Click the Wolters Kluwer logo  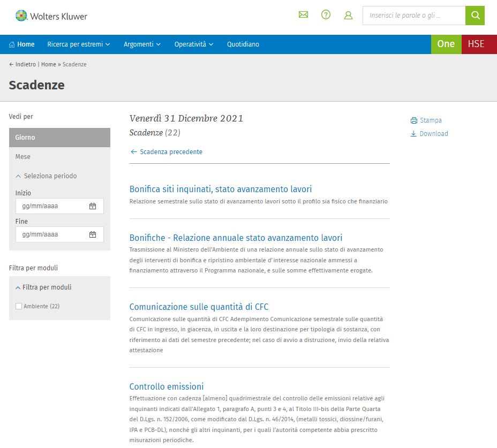[x=51, y=16]
